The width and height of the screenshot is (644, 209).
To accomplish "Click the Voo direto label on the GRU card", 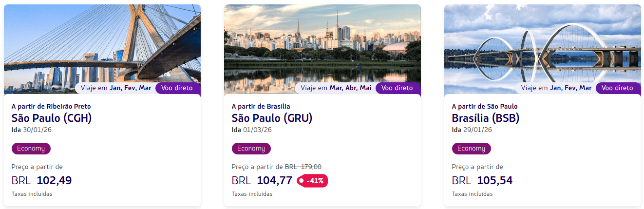I will (x=397, y=88).
